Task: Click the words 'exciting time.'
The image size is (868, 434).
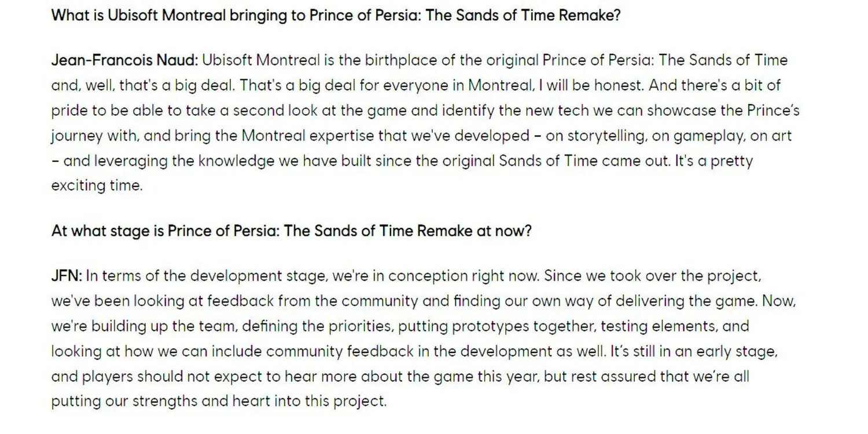Action: 97,186
